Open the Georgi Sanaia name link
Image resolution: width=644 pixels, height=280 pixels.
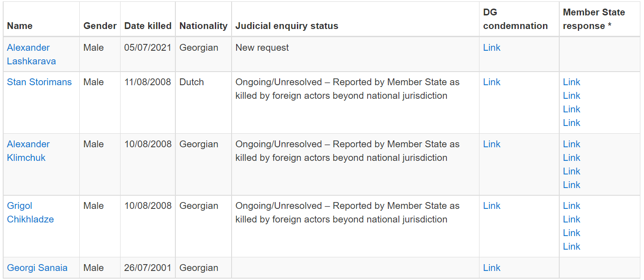[x=37, y=268]
